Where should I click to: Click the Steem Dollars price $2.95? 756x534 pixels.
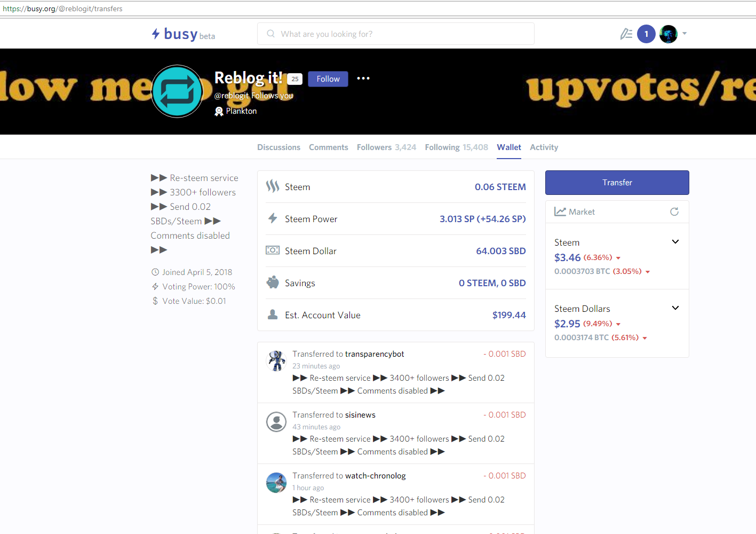pyautogui.click(x=567, y=324)
